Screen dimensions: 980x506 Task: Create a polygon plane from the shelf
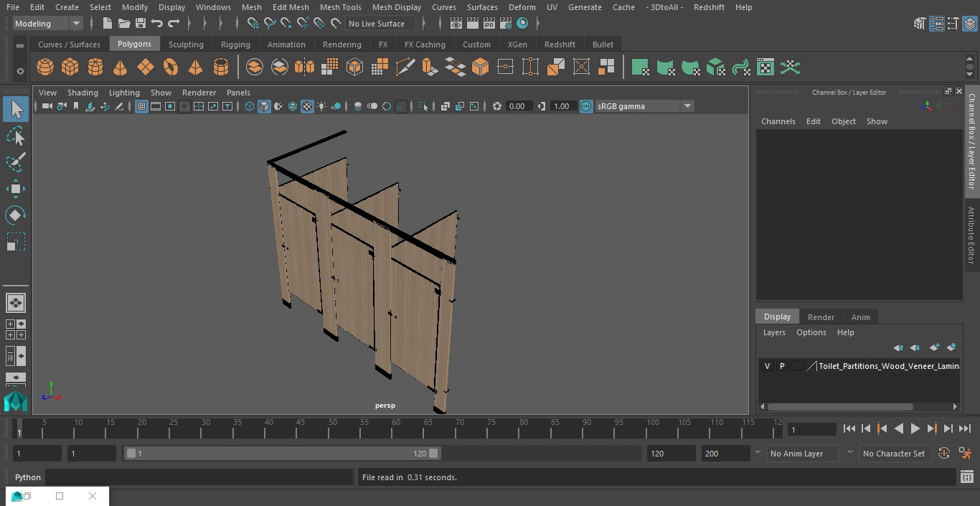(x=146, y=67)
